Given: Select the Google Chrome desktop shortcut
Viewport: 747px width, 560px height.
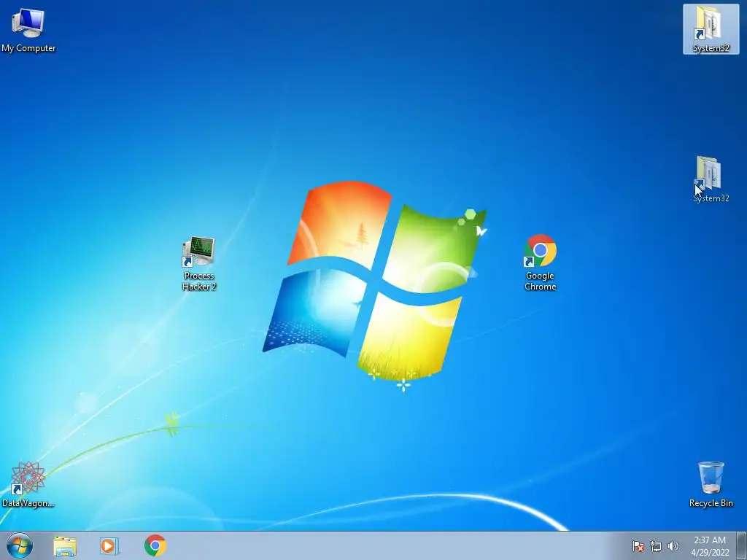Looking at the screenshot, I should pos(541,262).
